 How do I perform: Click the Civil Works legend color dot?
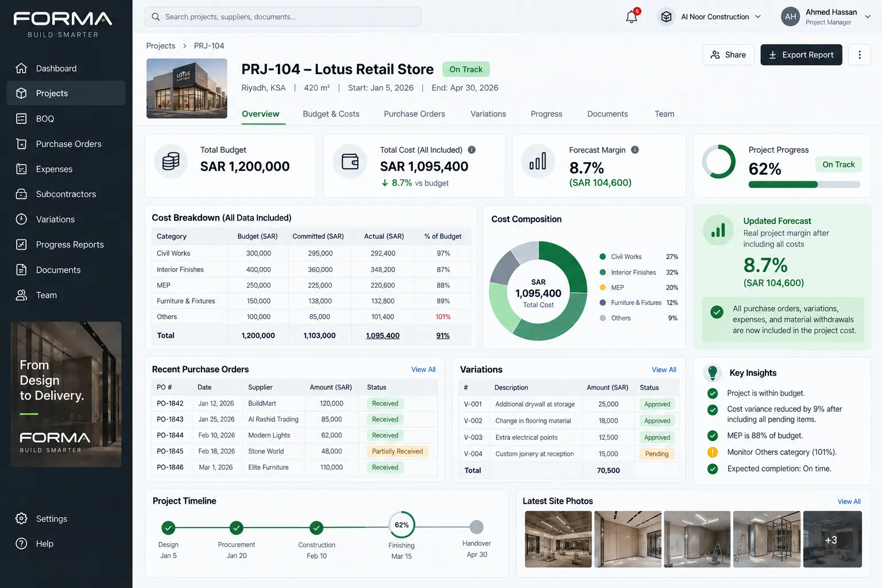[x=603, y=257]
